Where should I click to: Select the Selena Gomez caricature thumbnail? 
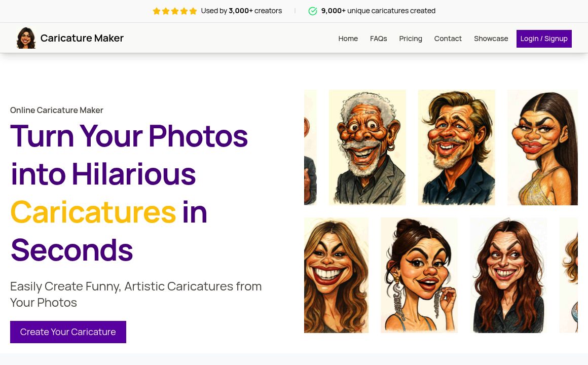tap(419, 275)
